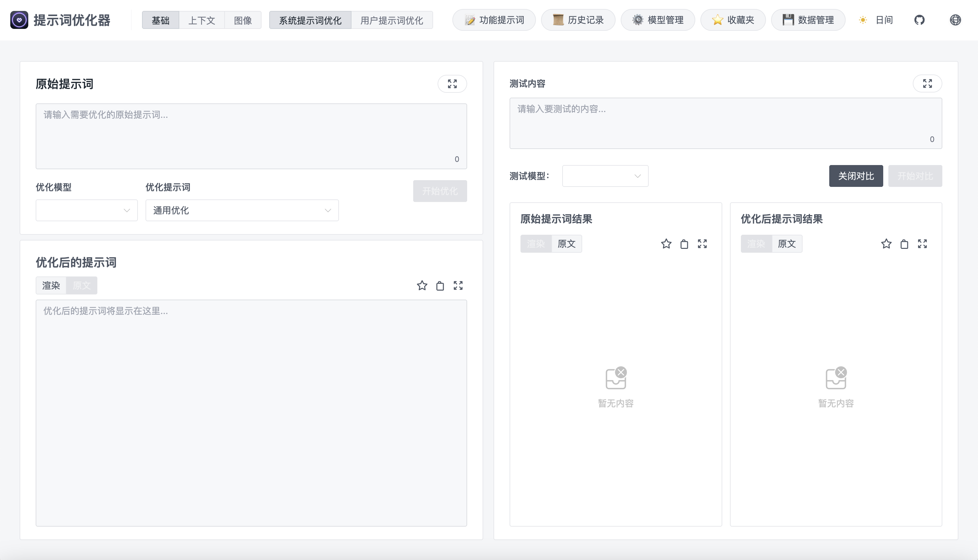978x560 pixels.
Task: Open the 通用优化 prompt template dropdown
Action: point(242,210)
